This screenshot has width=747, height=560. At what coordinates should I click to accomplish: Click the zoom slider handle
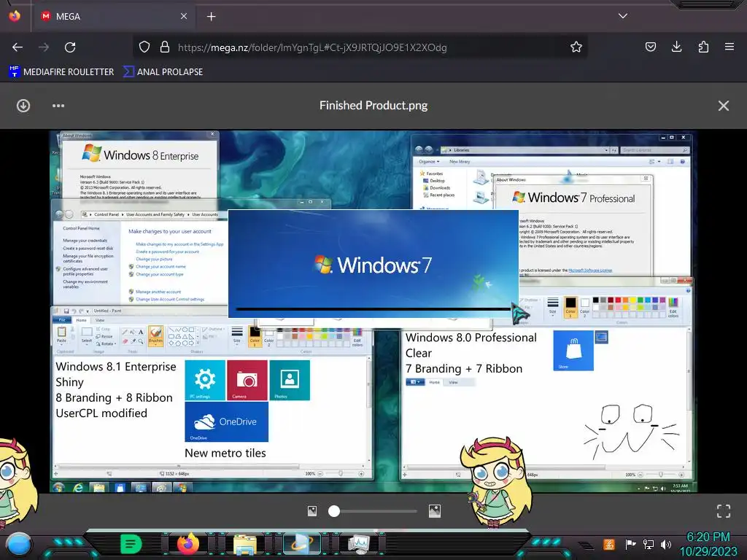[334, 511]
